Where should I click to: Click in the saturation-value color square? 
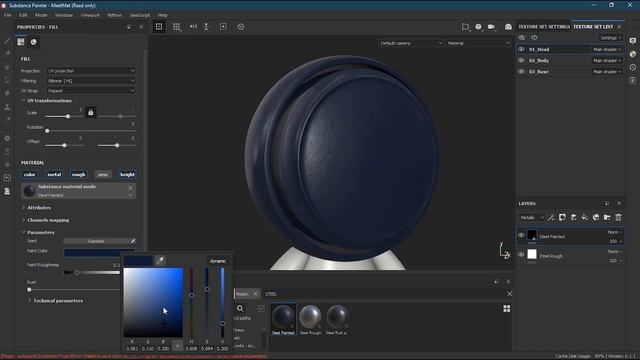[153, 302]
